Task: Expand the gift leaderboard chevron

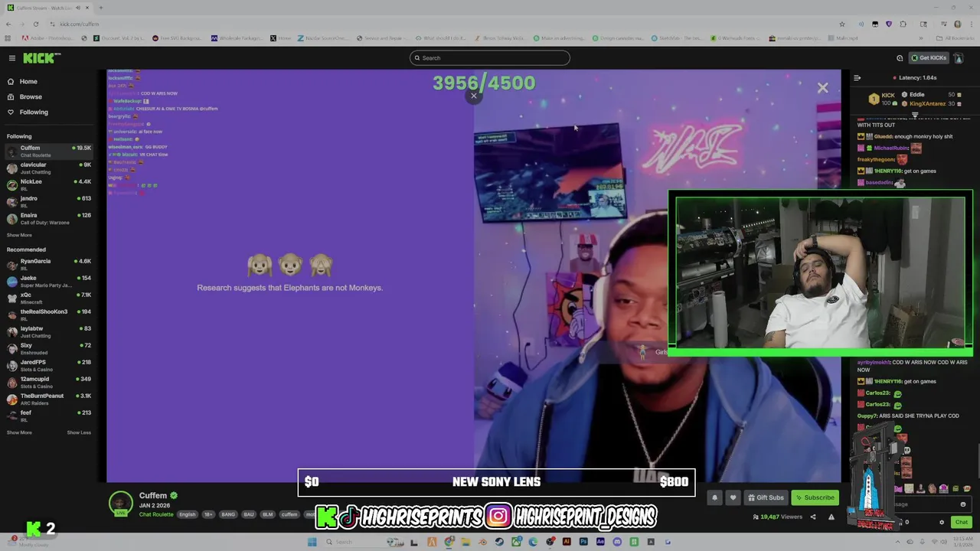Action: click(x=915, y=116)
